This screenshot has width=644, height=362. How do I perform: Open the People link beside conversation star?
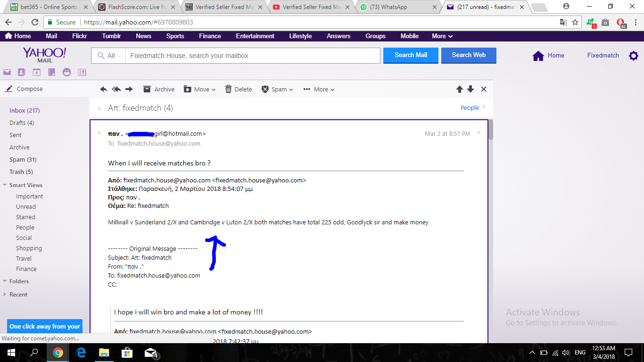pos(470,107)
